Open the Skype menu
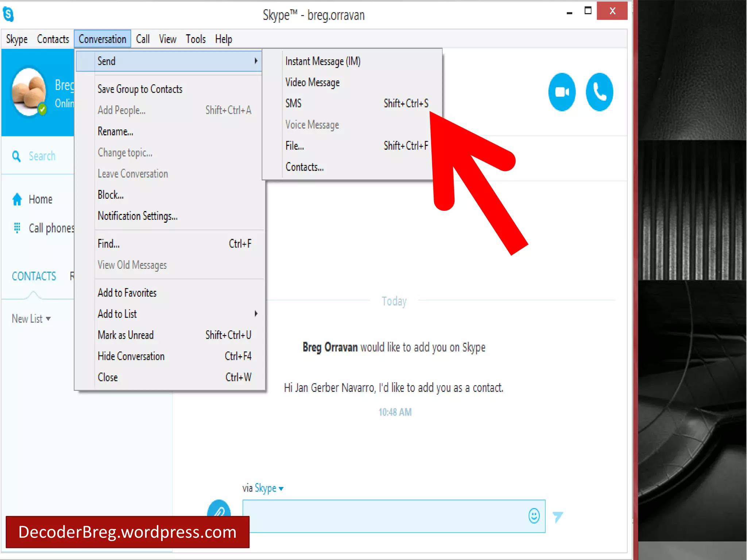The height and width of the screenshot is (560, 747). click(17, 39)
